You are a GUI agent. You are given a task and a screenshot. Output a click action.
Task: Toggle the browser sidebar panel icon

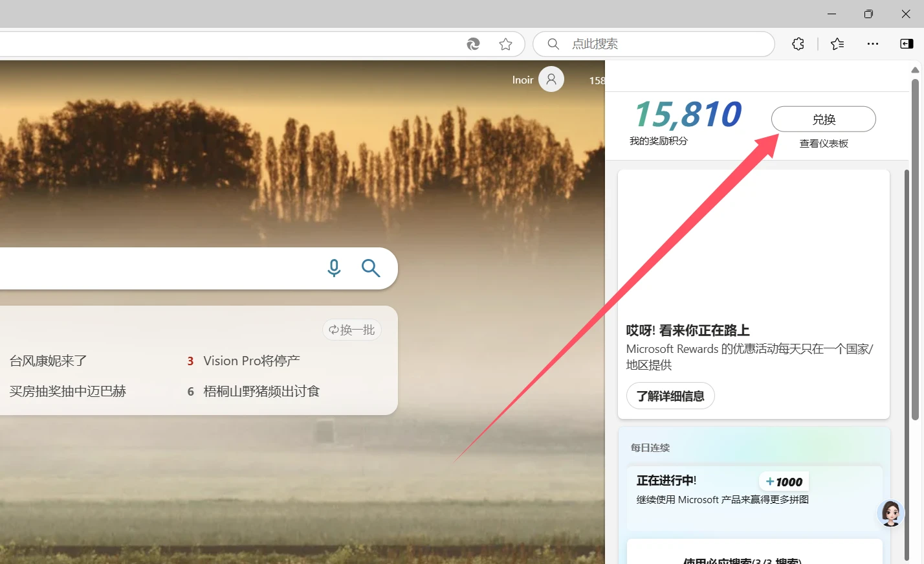point(907,44)
